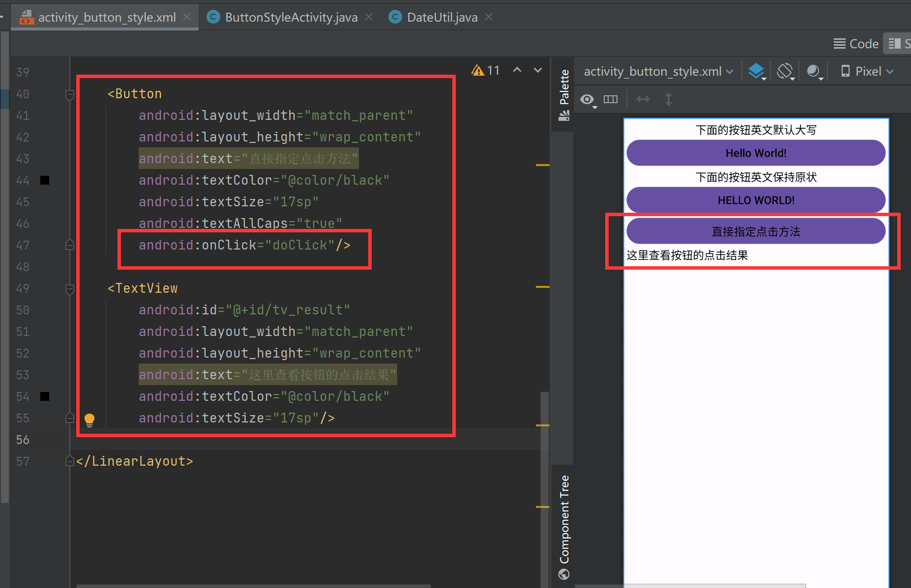The width and height of the screenshot is (911, 588).
Task: Switch to Code view mode
Action: coord(856,44)
